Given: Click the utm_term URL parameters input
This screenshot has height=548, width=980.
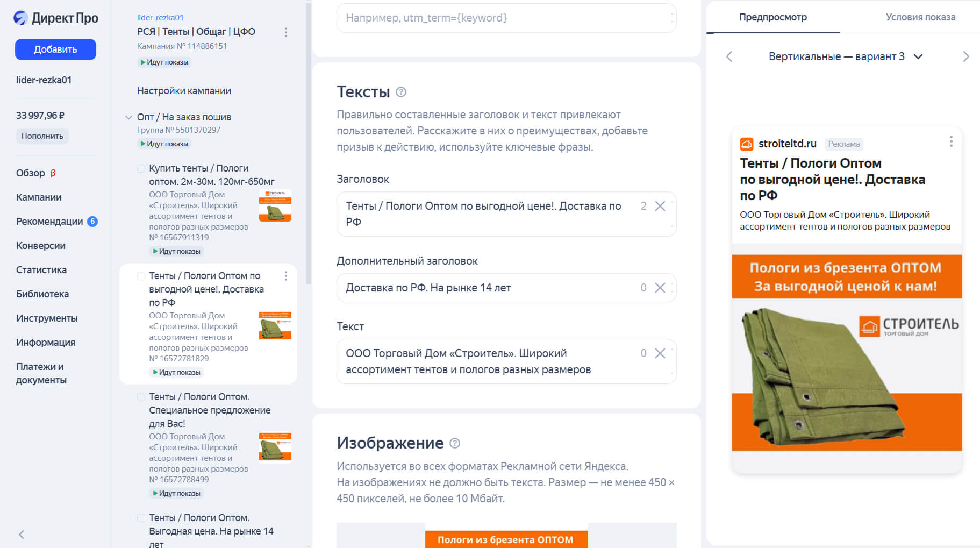Looking at the screenshot, I should (506, 18).
